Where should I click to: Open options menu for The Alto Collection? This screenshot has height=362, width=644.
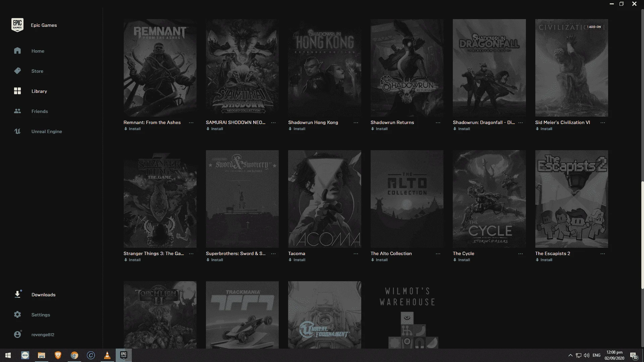coord(438,254)
